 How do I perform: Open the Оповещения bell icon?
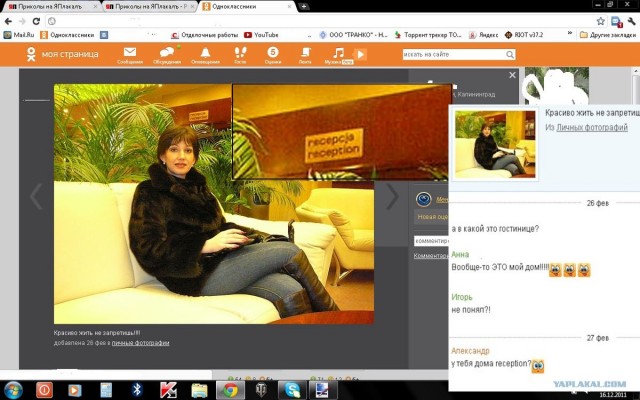click(205, 53)
